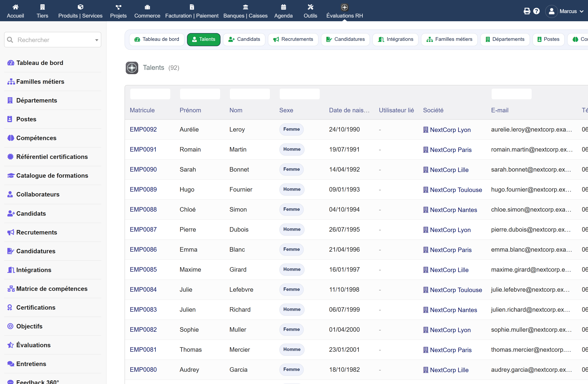Click Talents compass logo beside title
This screenshot has width=588, height=384.
(x=132, y=68)
